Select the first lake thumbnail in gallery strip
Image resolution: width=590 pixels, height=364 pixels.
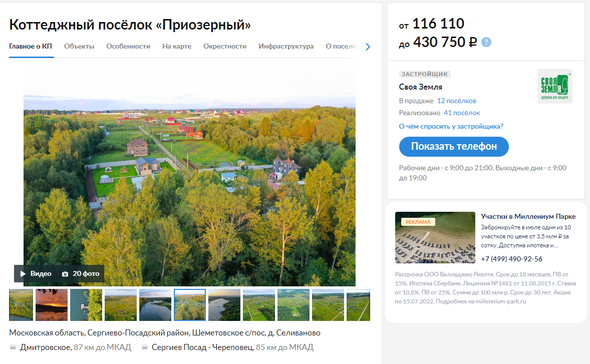pos(21,305)
